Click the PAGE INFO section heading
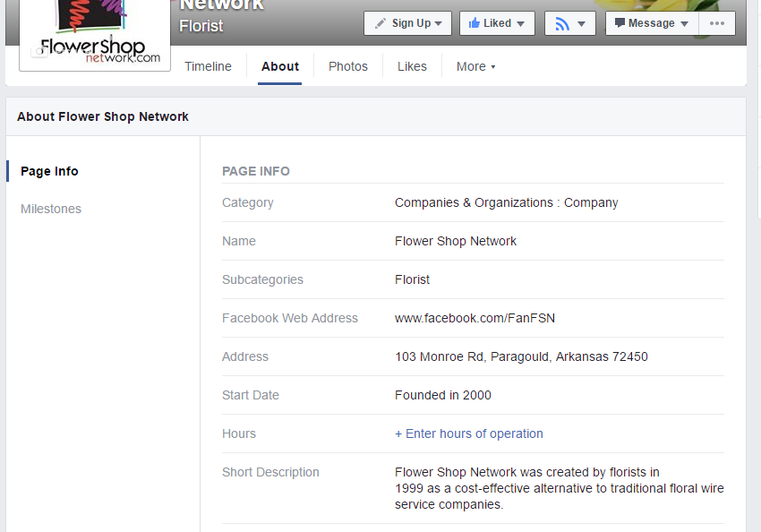This screenshot has height=532, width=761. pos(256,171)
